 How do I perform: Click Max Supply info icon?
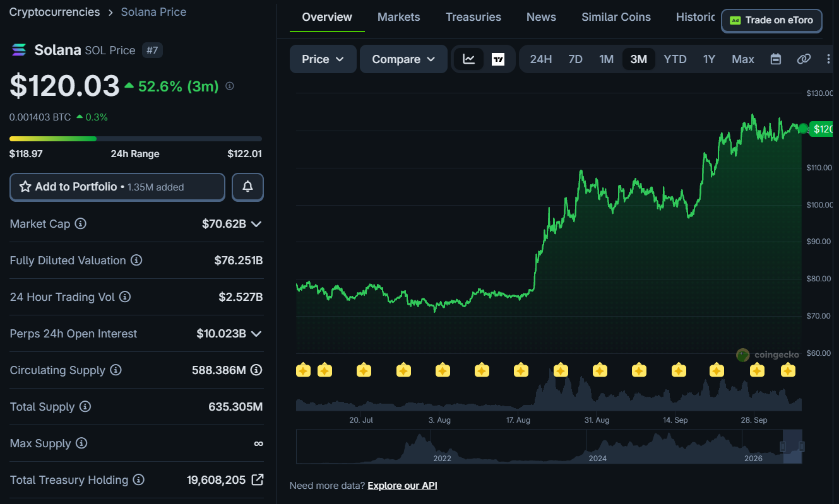pyautogui.click(x=81, y=443)
